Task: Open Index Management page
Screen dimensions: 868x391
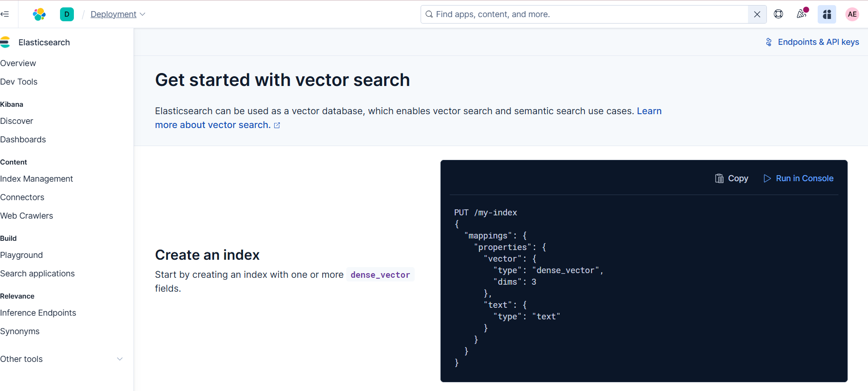Action: click(36, 179)
